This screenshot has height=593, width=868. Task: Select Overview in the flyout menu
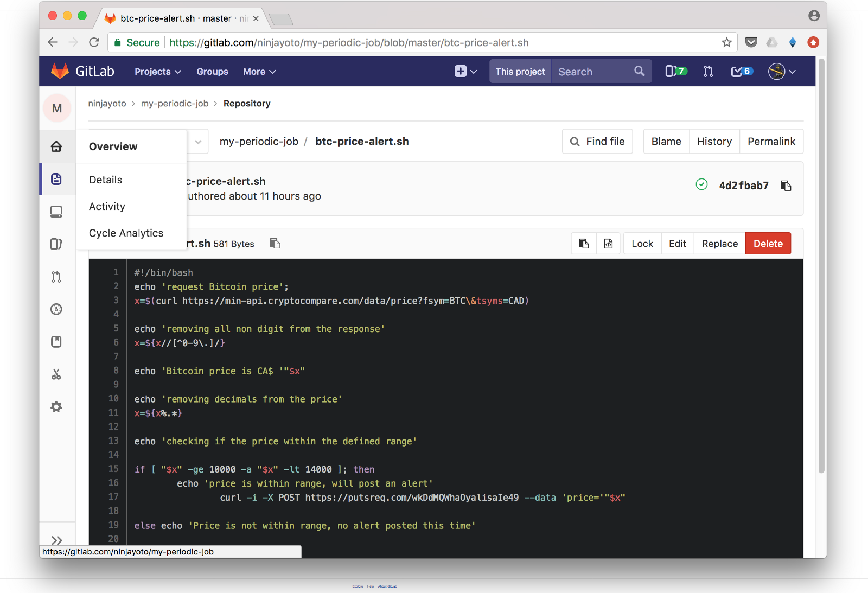point(113,146)
